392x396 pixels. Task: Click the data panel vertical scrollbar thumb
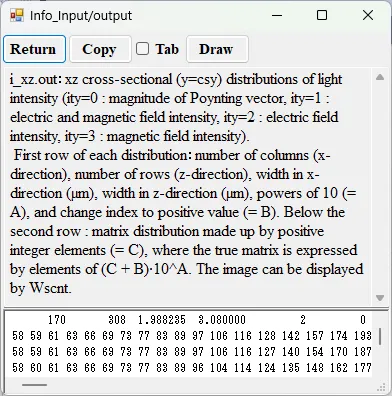point(380,337)
